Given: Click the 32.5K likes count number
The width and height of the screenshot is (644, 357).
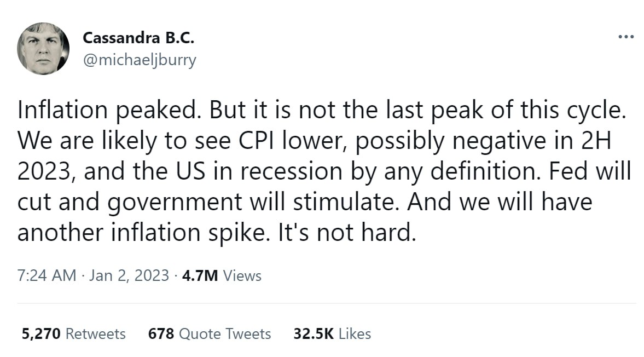Looking at the screenshot, I should pyautogui.click(x=313, y=333).
